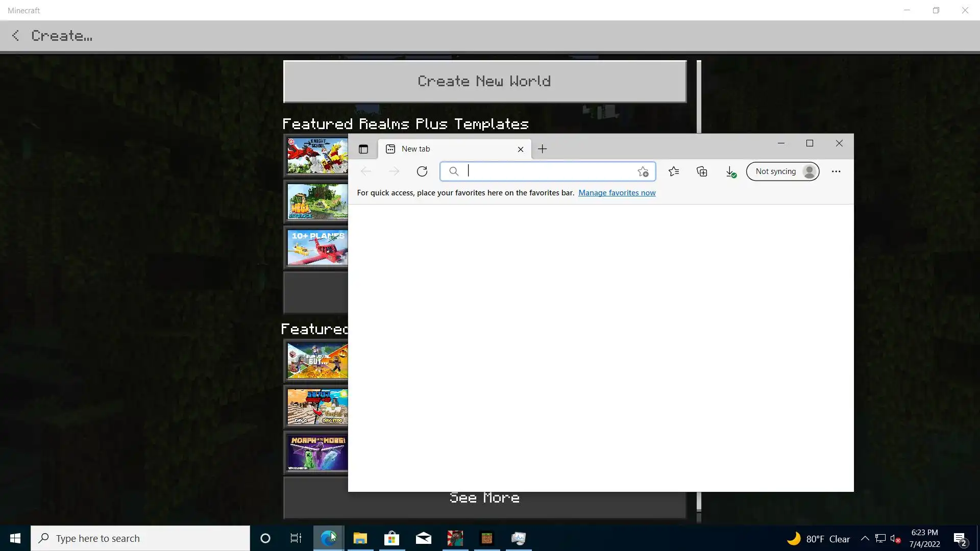The width and height of the screenshot is (980, 551).
Task: Click the Not syncing profile button
Action: [782, 171]
